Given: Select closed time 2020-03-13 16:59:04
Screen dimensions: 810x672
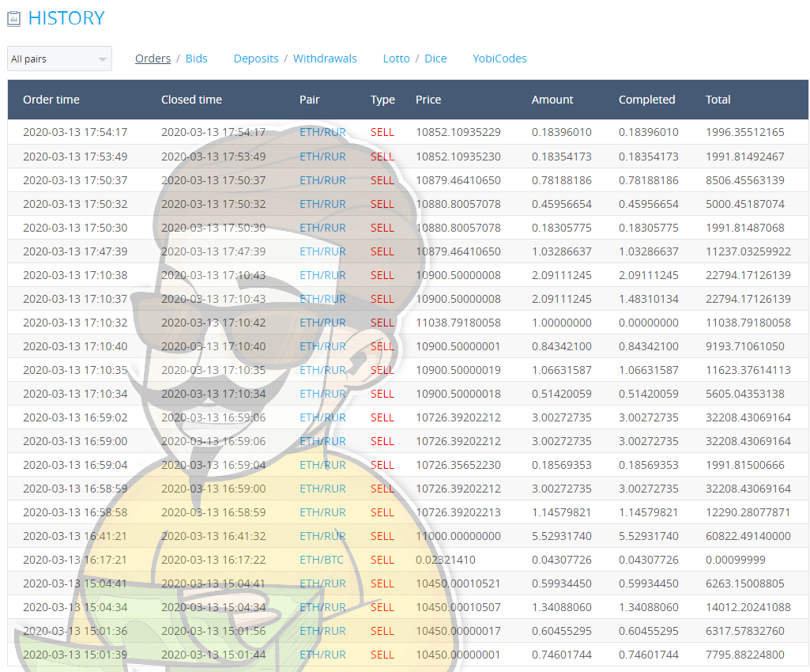Looking at the screenshot, I should tap(213, 465).
